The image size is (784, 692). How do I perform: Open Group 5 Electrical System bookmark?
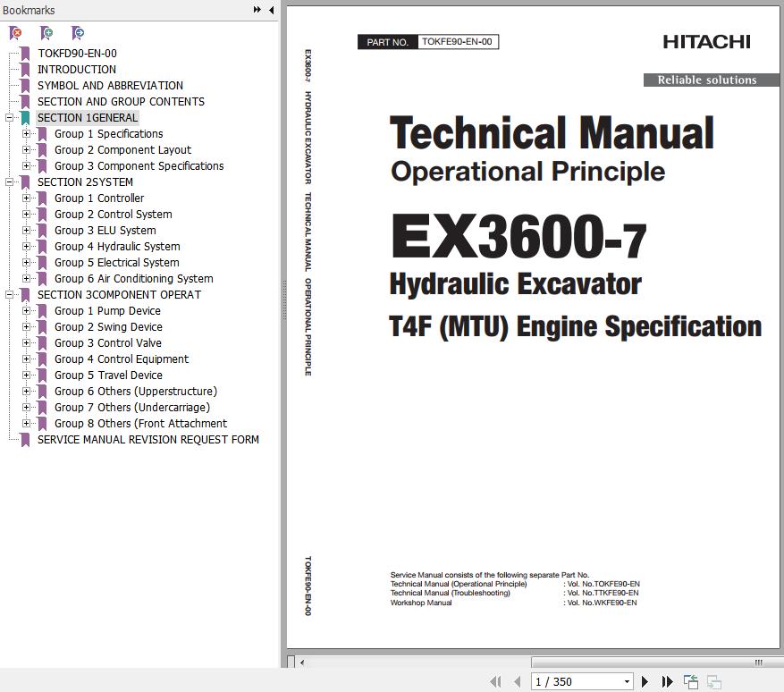click(116, 263)
